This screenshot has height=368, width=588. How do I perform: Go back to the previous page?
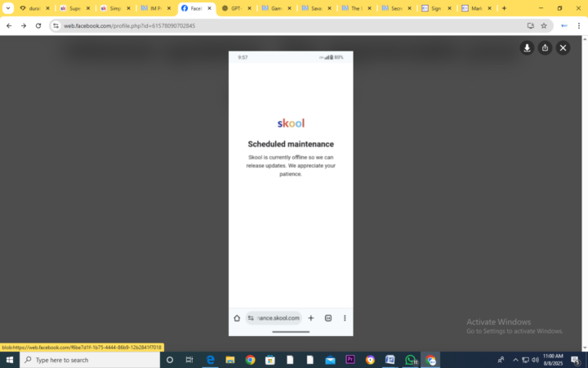tap(9, 25)
